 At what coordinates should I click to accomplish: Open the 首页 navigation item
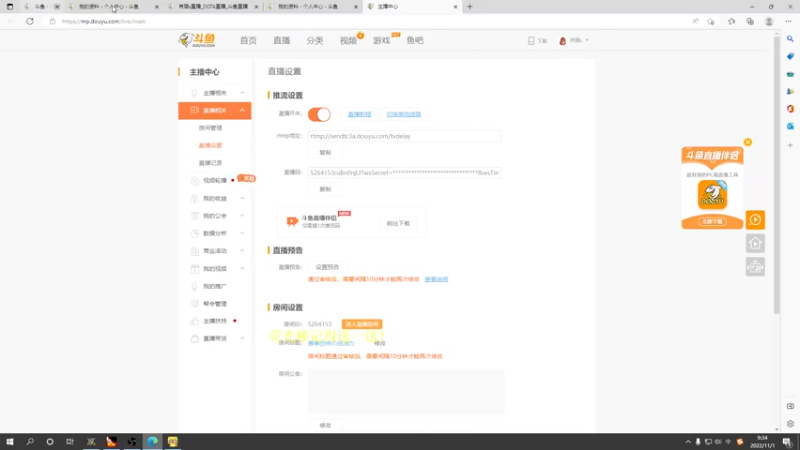coord(248,40)
